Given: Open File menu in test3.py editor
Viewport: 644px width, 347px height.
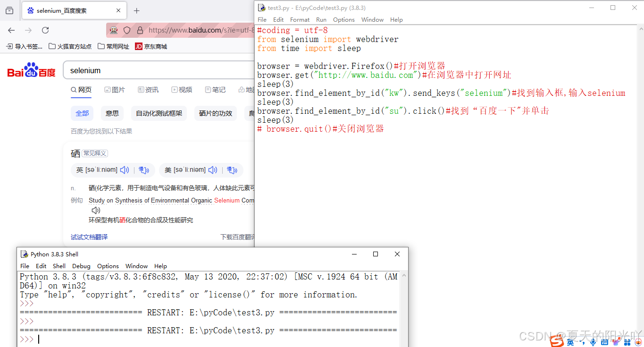Looking at the screenshot, I should pos(262,20).
